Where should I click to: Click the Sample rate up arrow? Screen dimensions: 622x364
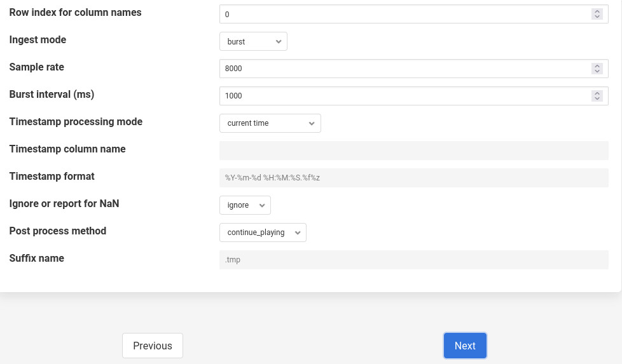pos(597,66)
